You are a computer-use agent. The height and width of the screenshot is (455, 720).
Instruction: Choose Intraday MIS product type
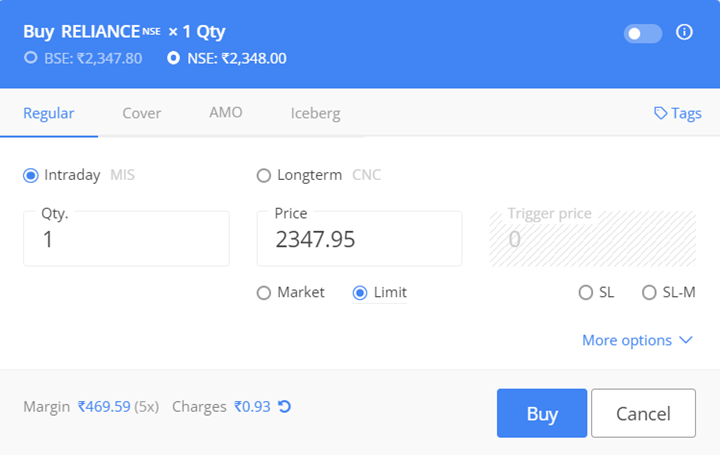(31, 175)
